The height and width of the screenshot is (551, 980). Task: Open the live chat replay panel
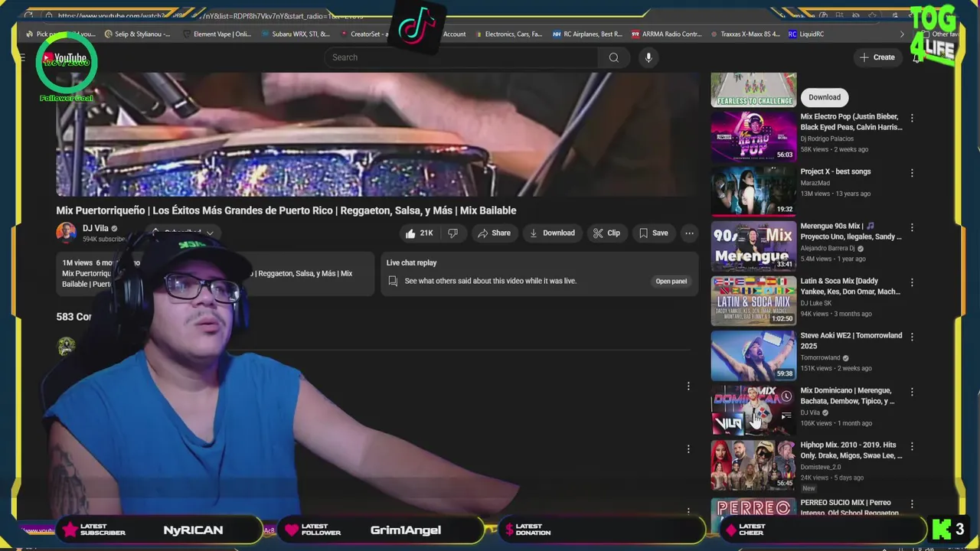[671, 281]
